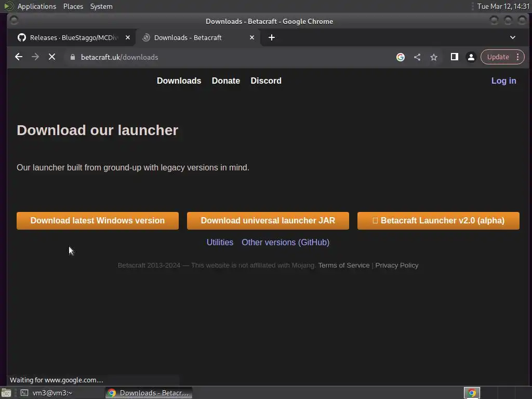Download universal launcher JAR
532x399 pixels.
[x=268, y=220]
